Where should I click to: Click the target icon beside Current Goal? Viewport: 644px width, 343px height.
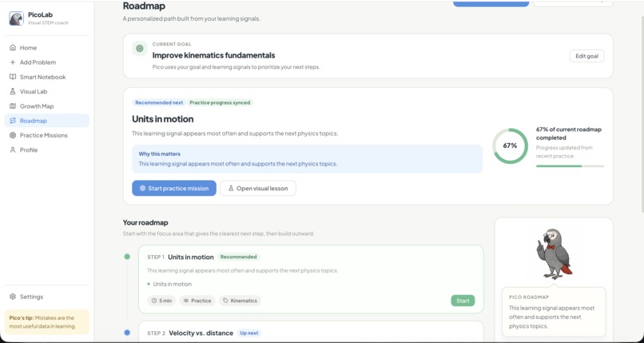click(140, 49)
